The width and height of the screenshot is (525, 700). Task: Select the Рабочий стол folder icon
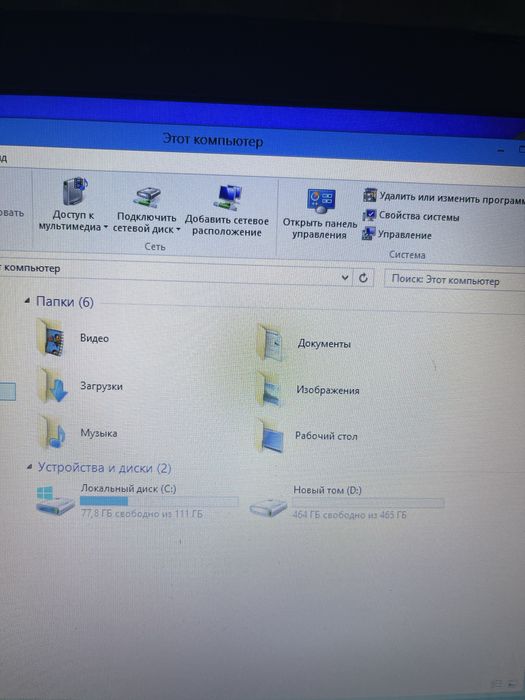(x=271, y=436)
